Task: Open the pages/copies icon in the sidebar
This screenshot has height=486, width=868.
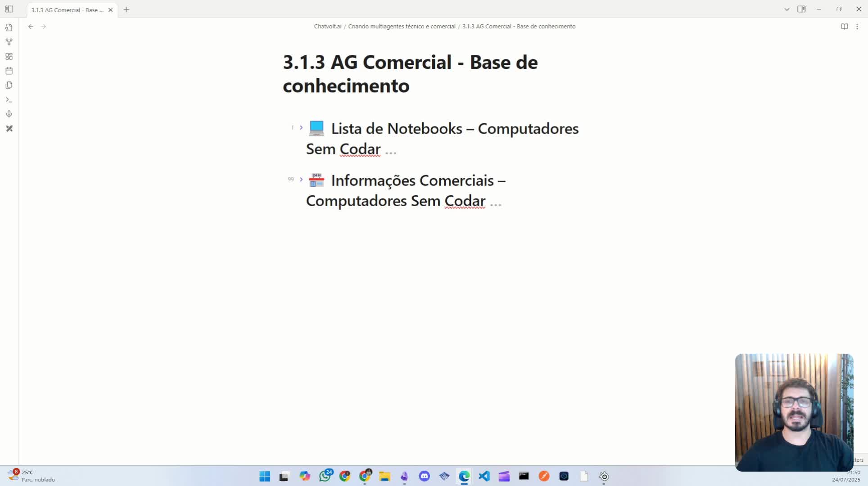Action: click(9, 85)
